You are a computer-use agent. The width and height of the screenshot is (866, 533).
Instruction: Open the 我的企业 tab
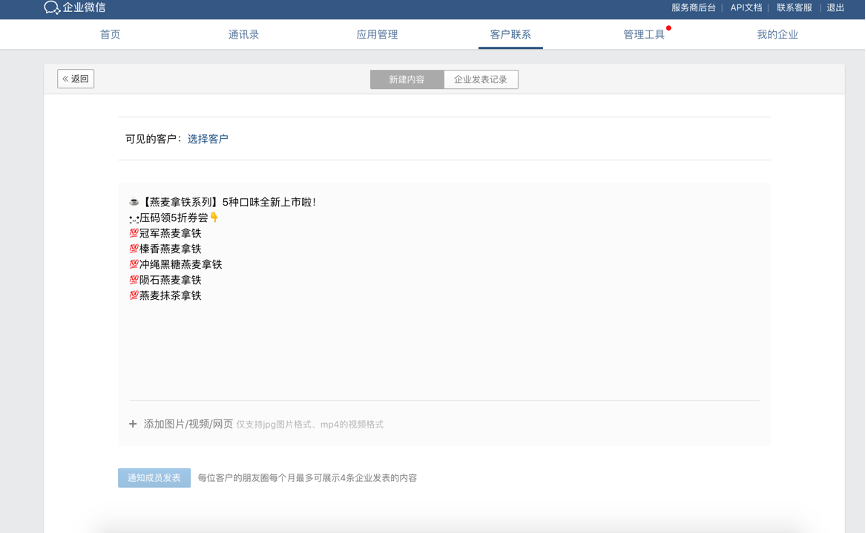click(777, 34)
